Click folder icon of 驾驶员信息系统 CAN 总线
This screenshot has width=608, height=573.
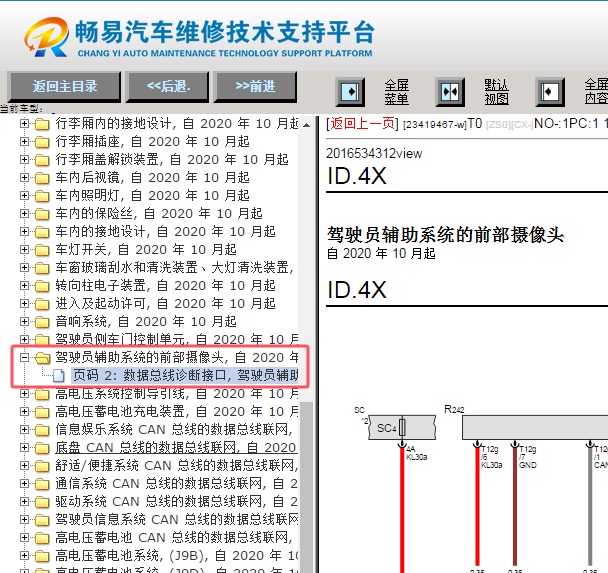pos(42,520)
